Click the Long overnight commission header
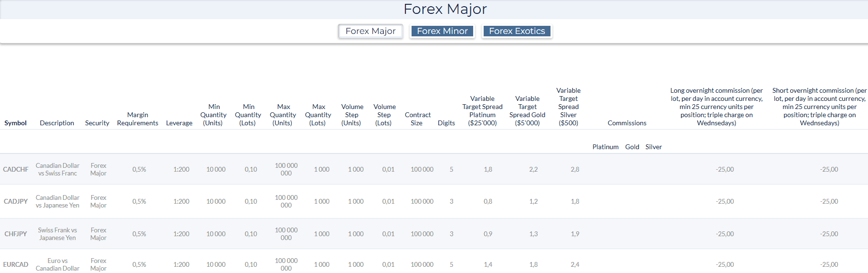 point(716,107)
